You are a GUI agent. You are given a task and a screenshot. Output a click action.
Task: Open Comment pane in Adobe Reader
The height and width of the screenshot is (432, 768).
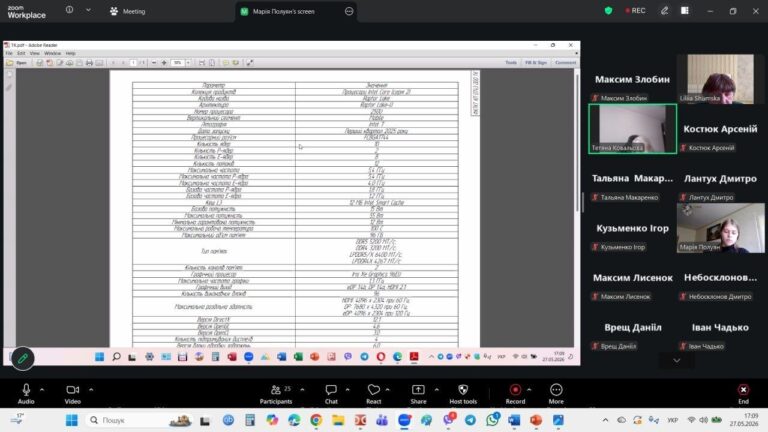565,63
